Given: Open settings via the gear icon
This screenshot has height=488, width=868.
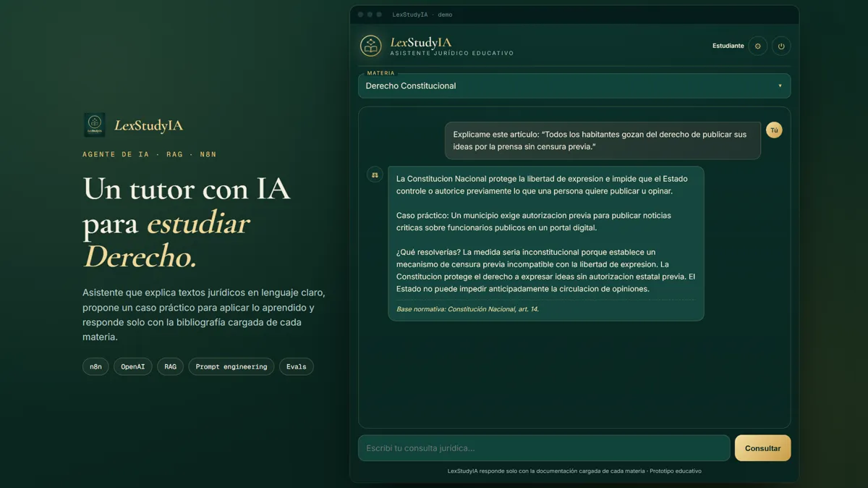Looking at the screenshot, I should pyautogui.click(x=758, y=46).
